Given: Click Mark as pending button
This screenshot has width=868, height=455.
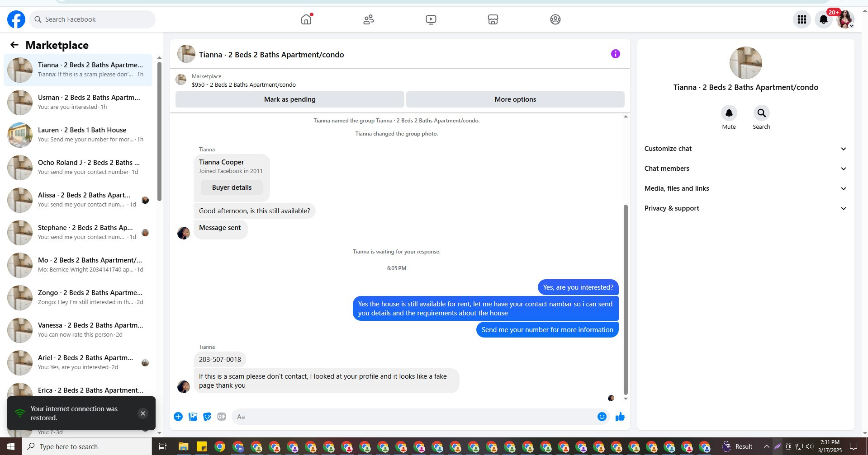Looking at the screenshot, I should click(x=290, y=99).
